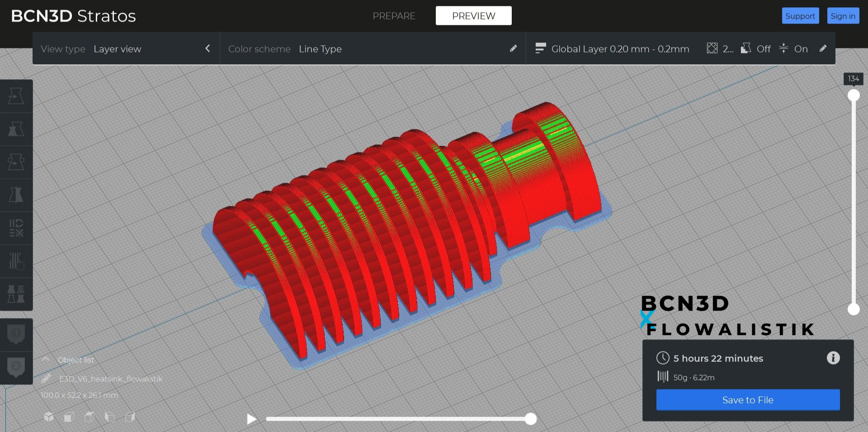Switch to the PREPARE tab
This screenshot has height=432, width=868.
[x=394, y=16]
